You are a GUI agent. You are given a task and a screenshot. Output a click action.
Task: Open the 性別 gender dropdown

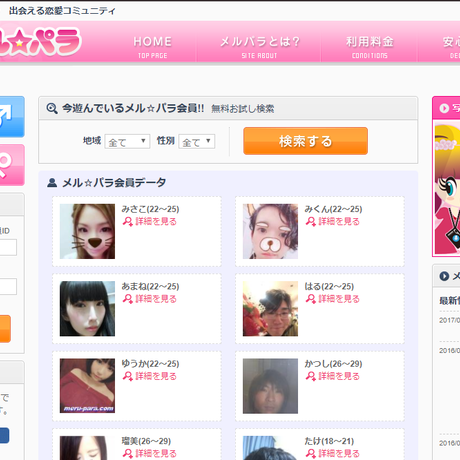197,142
